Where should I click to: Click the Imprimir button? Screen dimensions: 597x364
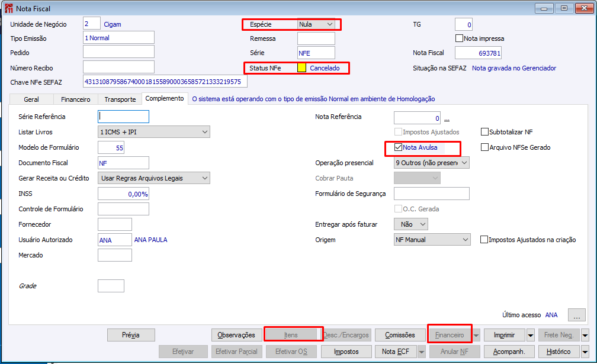coord(504,335)
